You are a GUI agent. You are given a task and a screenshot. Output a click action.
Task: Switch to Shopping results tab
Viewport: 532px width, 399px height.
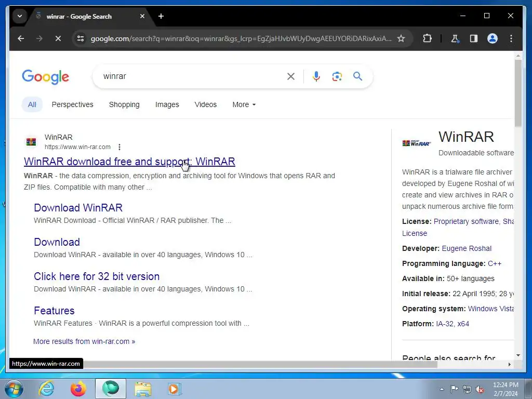point(124,104)
